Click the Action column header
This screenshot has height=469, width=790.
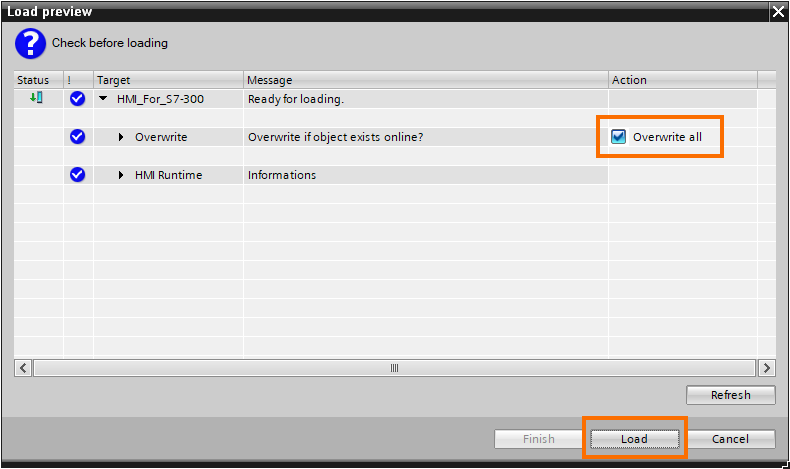[629, 80]
